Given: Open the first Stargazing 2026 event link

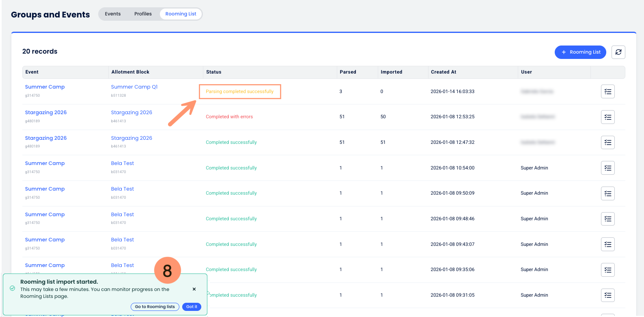Looking at the screenshot, I should click(46, 113).
